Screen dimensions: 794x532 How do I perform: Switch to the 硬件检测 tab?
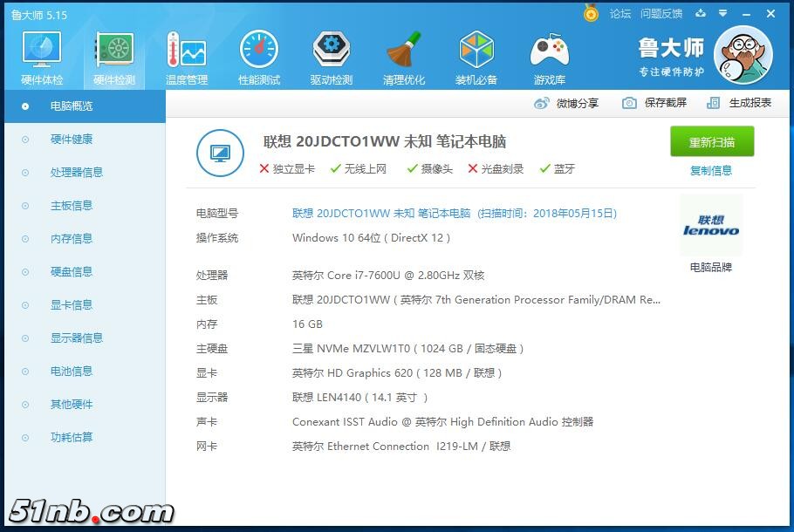point(113,55)
